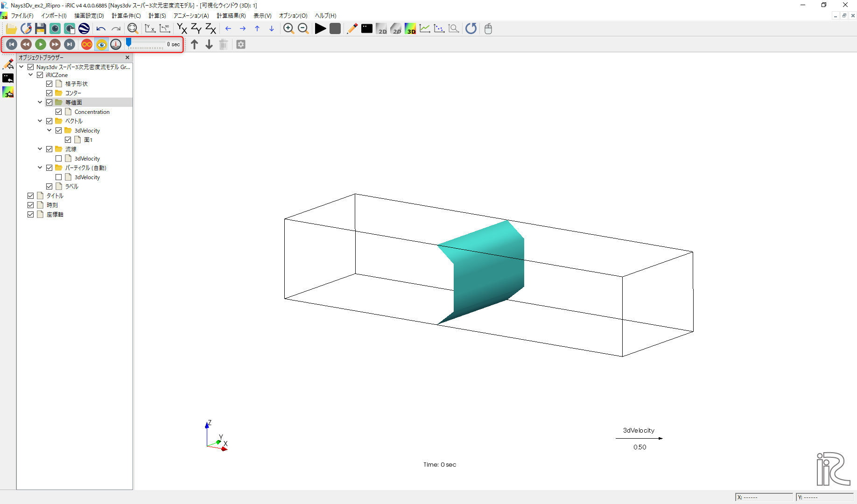Viewport: 857px width, 504px height.
Task: Zoom out with the minus magnifier
Action: (x=303, y=29)
